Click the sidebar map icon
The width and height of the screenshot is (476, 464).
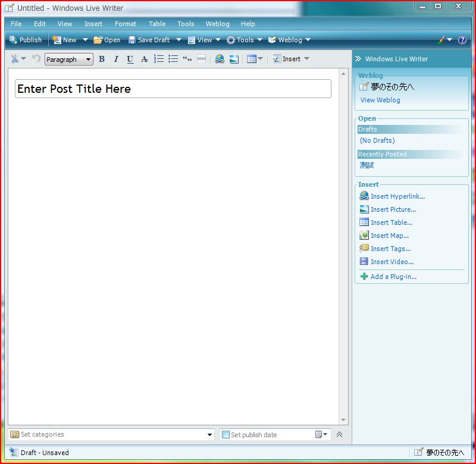[364, 235]
